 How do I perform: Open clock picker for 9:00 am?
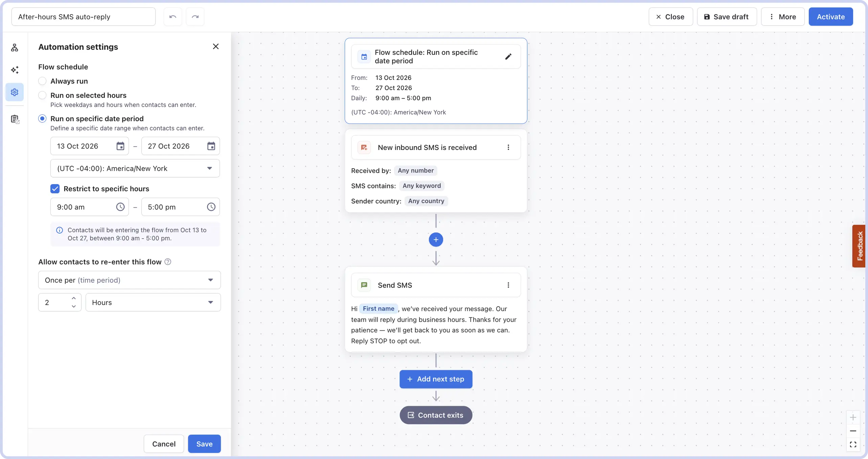click(x=120, y=207)
